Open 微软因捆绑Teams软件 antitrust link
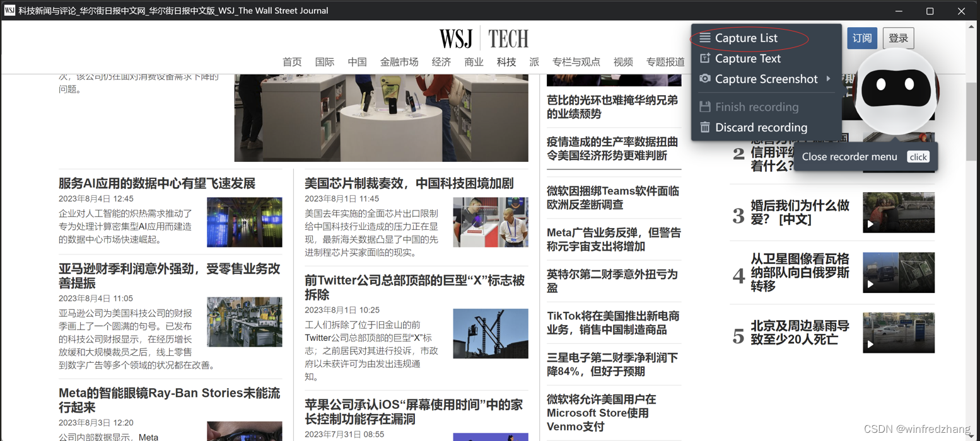The height and width of the screenshot is (441, 980). [x=613, y=198]
